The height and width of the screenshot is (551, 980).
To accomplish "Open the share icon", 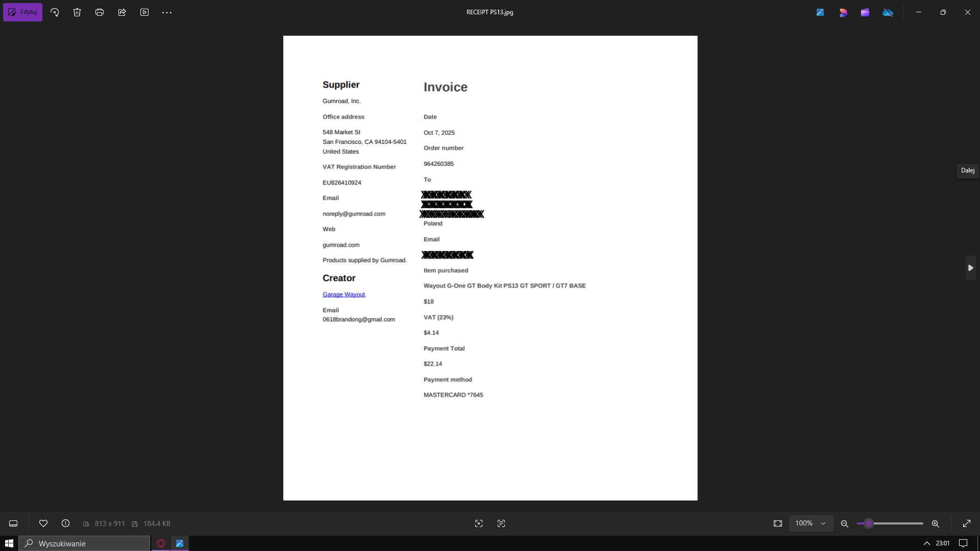I will (122, 12).
